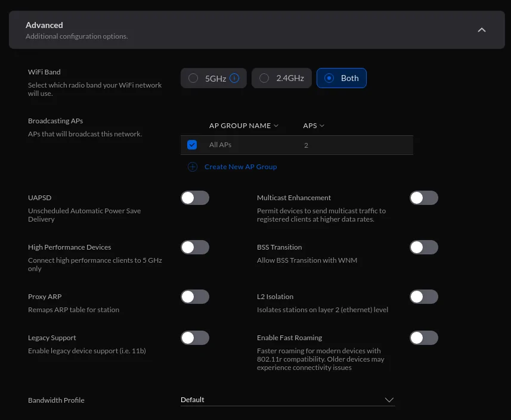Open the Create New AP Group link

tap(240, 167)
